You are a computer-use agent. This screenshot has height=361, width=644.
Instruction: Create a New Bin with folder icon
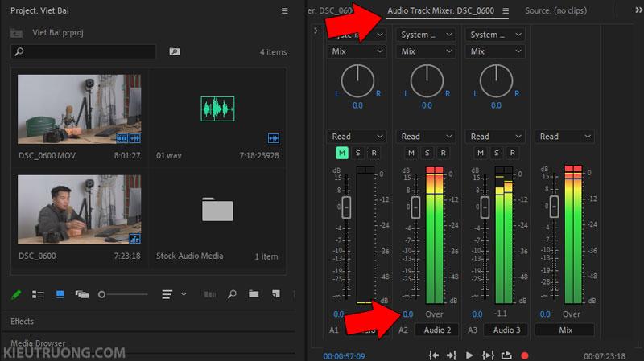click(254, 294)
